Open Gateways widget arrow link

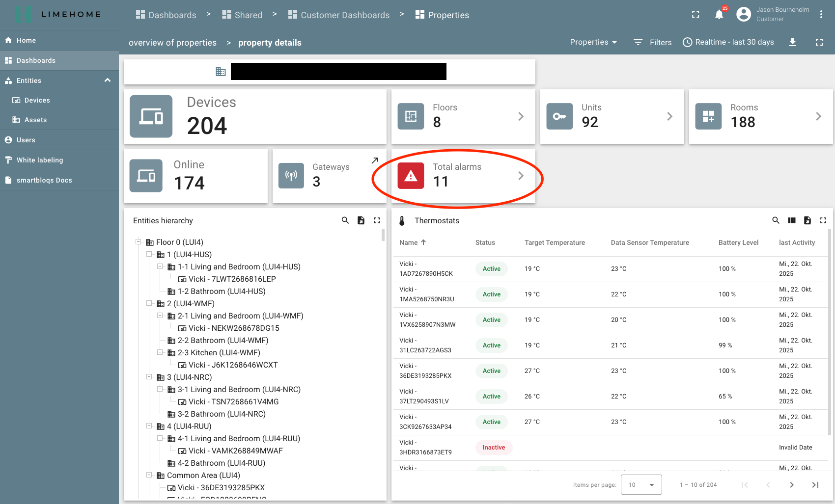[375, 160]
